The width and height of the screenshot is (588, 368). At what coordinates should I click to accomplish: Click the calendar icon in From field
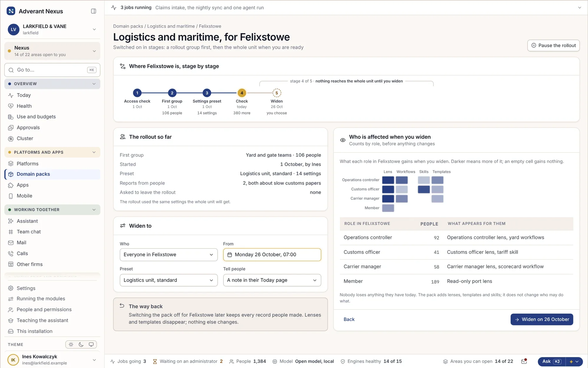[230, 255]
